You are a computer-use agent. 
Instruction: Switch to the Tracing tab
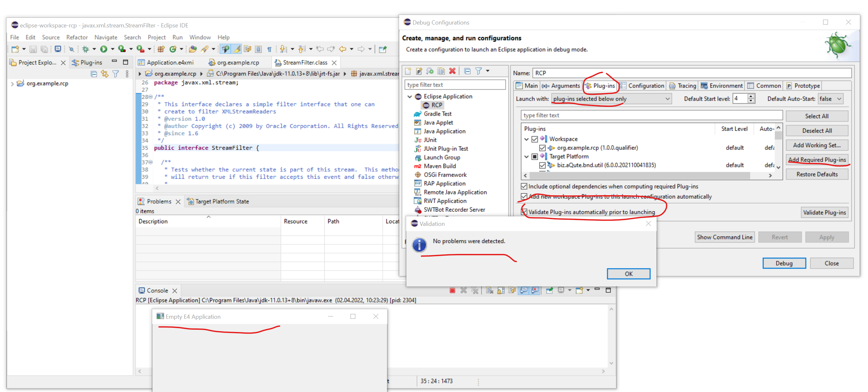tap(682, 86)
